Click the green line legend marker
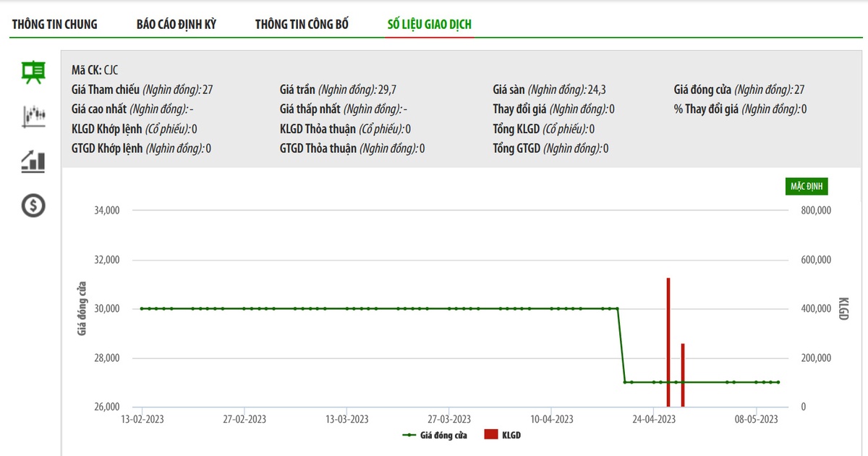Viewport: 868px width, 456px height. (410, 435)
